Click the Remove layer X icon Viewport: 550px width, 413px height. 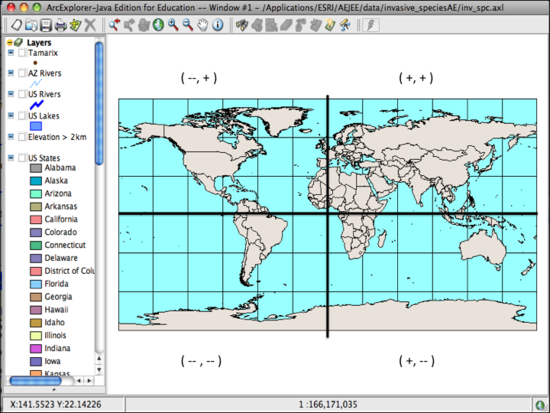[x=90, y=25]
